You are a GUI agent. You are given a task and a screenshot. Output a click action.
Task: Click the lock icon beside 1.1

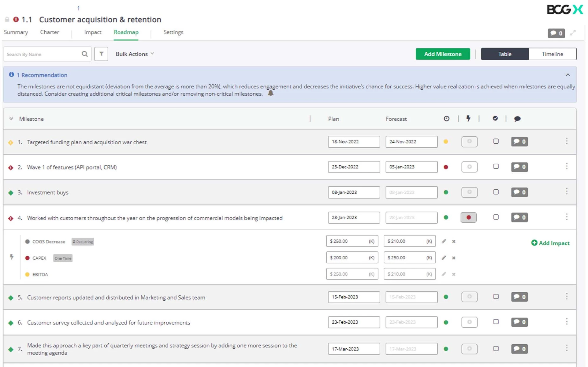pos(7,20)
